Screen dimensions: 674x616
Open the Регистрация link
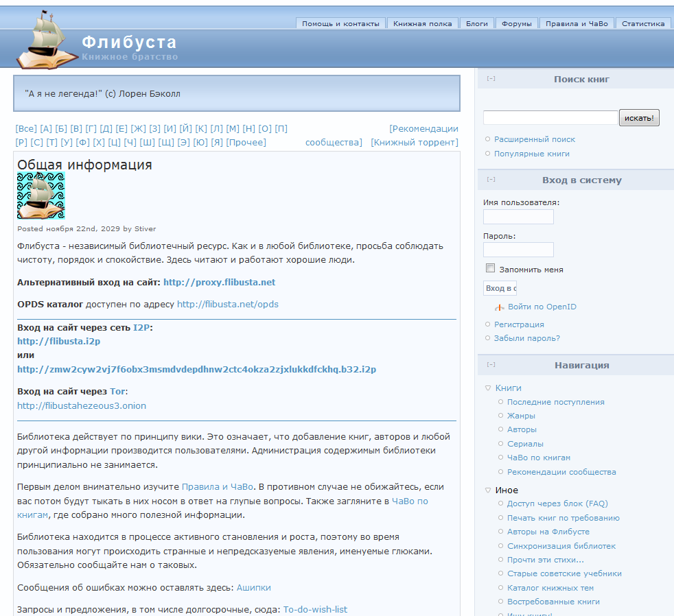coord(519,324)
